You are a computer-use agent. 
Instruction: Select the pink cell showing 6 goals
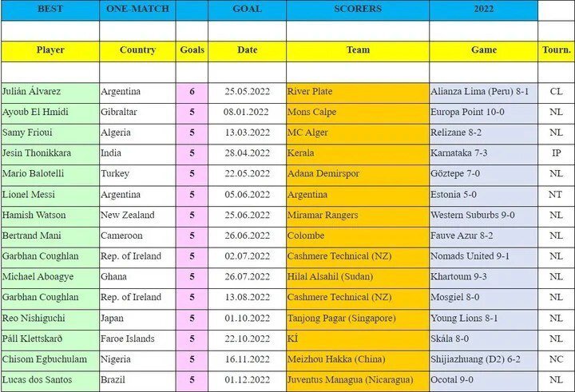(192, 92)
